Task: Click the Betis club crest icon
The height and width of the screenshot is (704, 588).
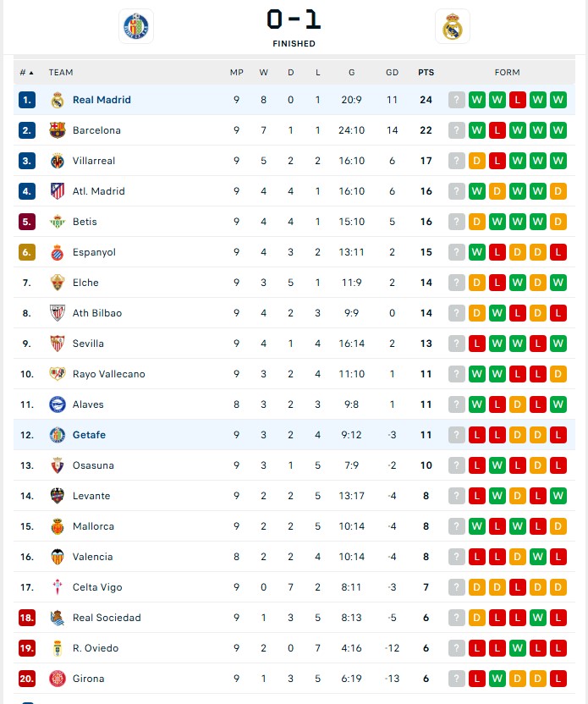Action: point(58,222)
